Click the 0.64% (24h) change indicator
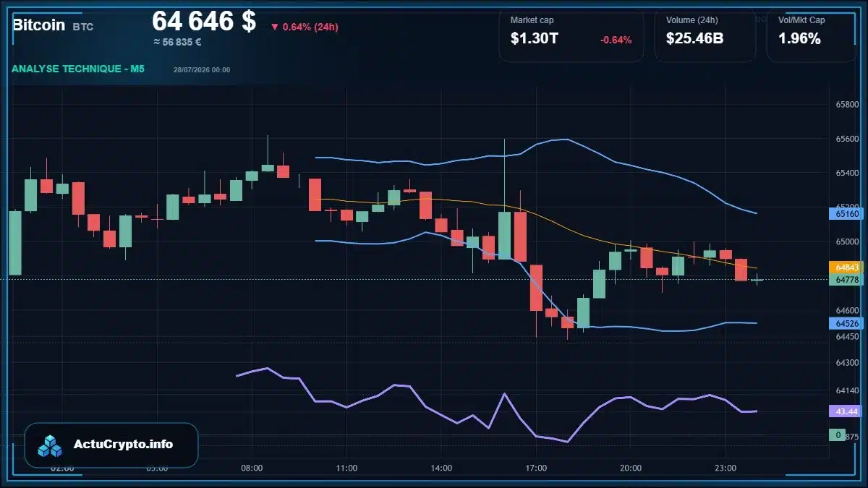The width and height of the screenshot is (868, 488). [305, 27]
